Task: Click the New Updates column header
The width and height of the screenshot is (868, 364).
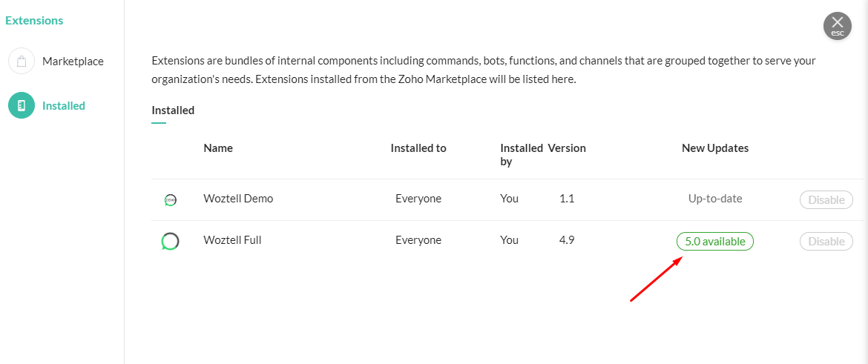Action: tap(715, 148)
